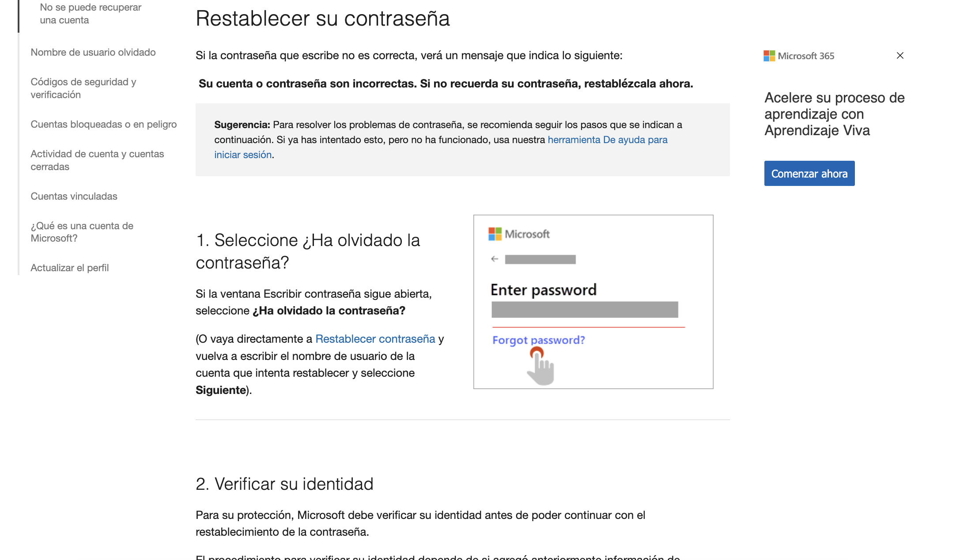Go to Códigos de seguridad y verificación
This screenshot has height=560, width=960.
point(83,88)
